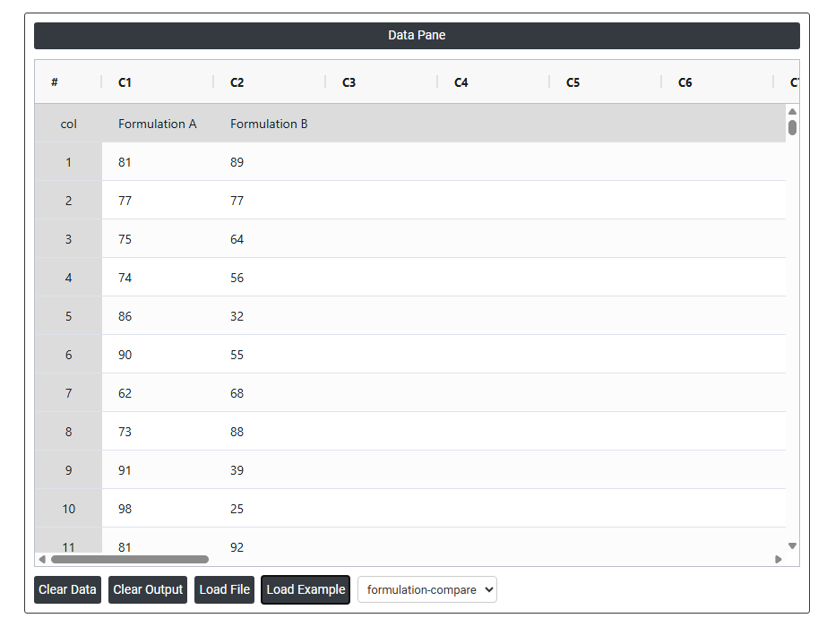818x644 pixels.
Task: Click the vertical scrollbar down arrow
Action: 792,545
